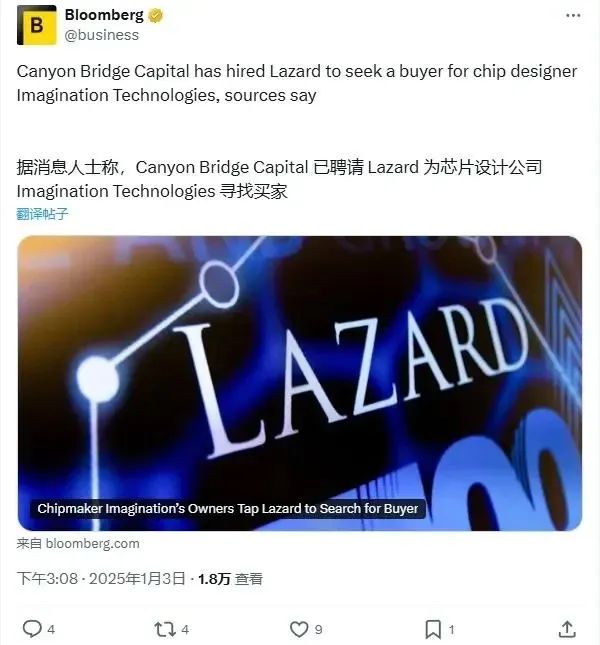Open the Bloomberg display name
Screen dimensions: 600x645
coord(104,15)
